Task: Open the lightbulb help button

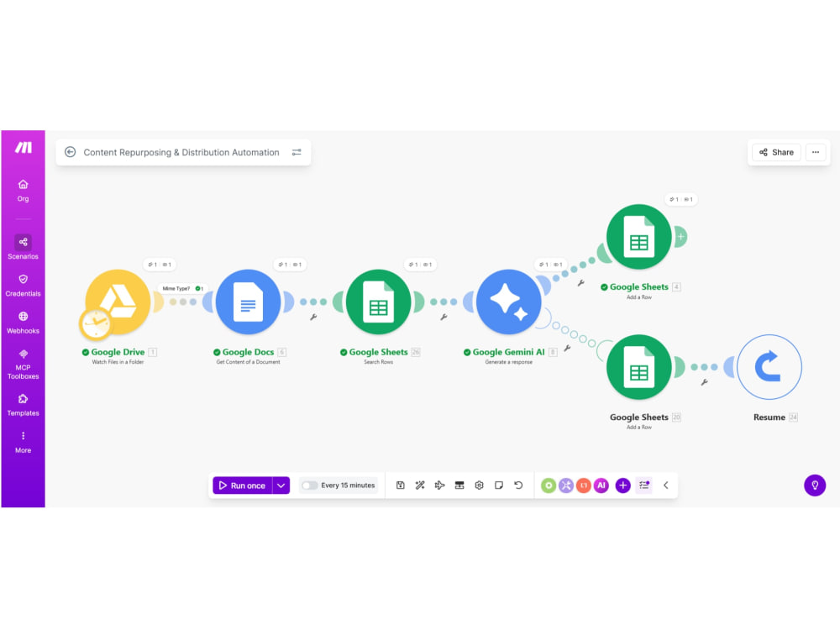Action: (x=815, y=486)
